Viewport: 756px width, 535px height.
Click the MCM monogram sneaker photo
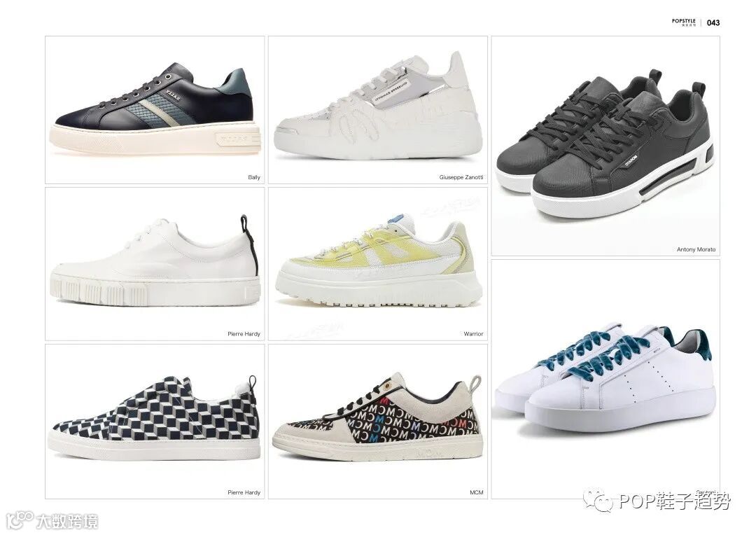[x=378, y=417]
